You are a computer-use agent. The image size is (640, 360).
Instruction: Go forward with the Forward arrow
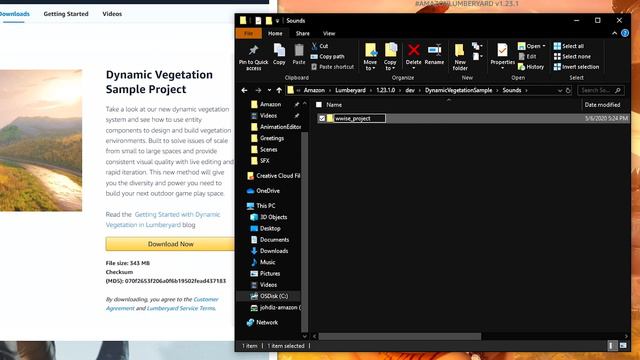click(x=258, y=90)
